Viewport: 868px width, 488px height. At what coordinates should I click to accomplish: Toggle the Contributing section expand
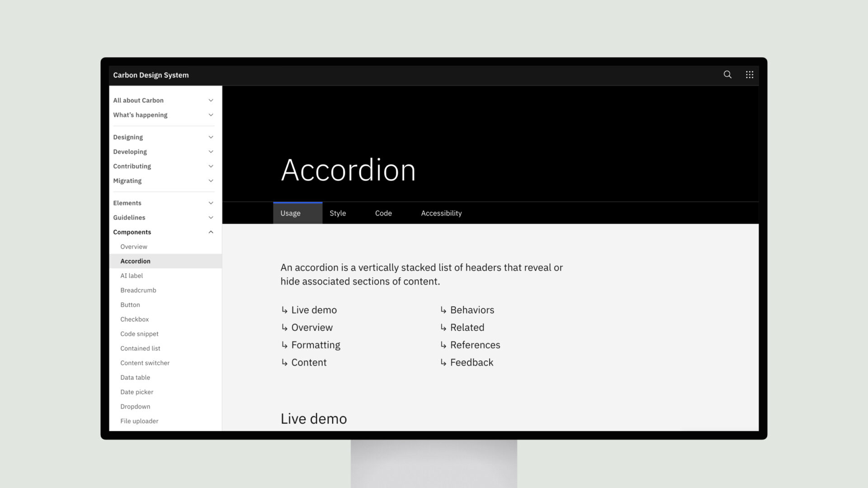tap(211, 166)
